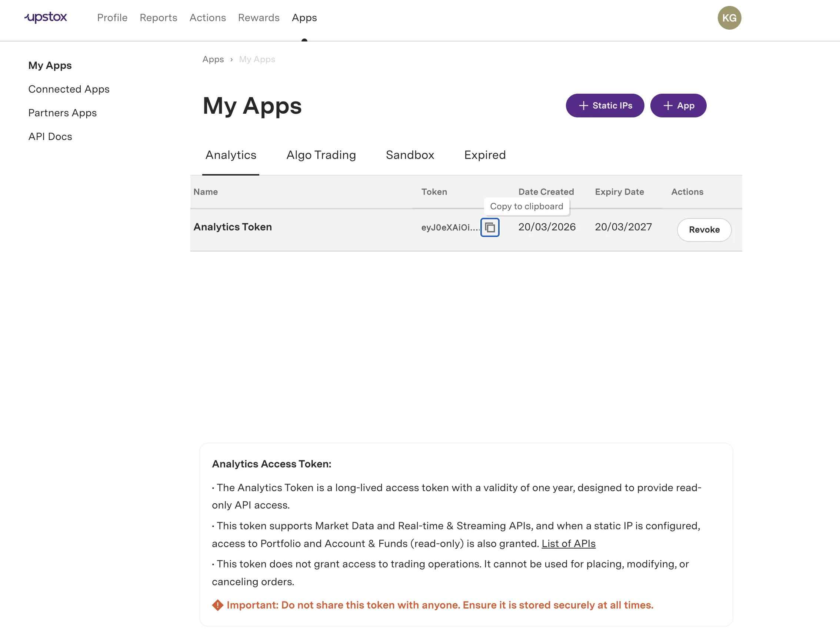Click the Token column header
Viewport: 840px width, 640px height.
point(434,192)
